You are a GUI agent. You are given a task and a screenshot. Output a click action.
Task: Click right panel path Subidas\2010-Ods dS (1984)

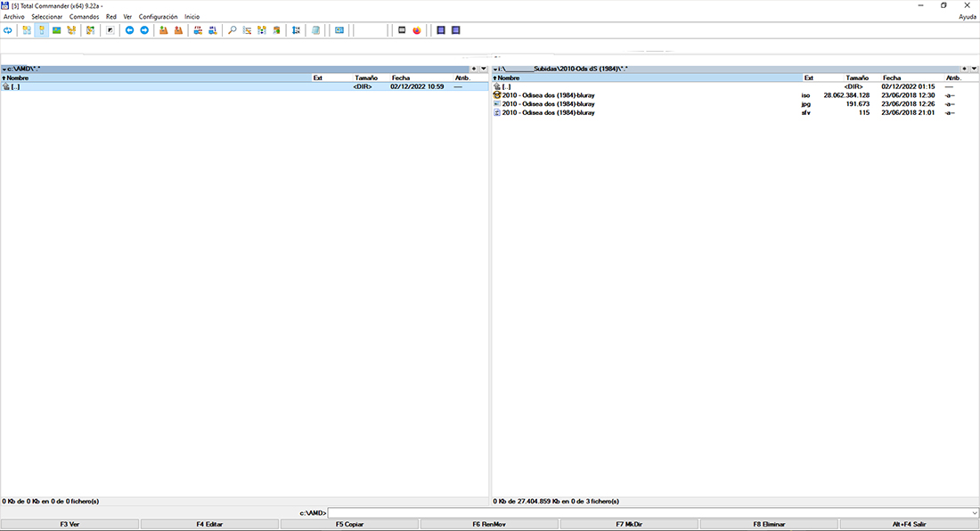pos(576,69)
